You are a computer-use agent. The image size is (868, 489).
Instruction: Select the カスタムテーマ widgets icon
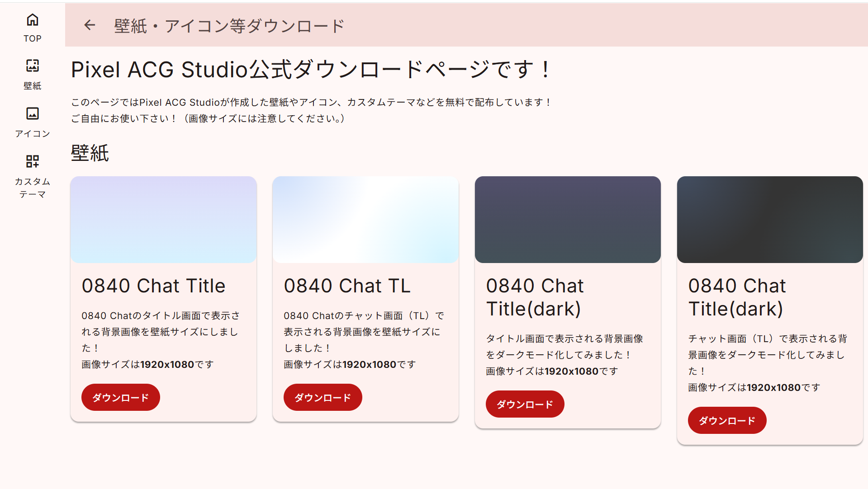point(33,161)
